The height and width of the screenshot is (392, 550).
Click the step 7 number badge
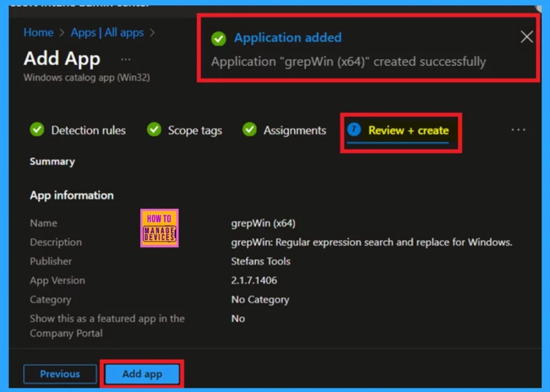[x=354, y=129]
